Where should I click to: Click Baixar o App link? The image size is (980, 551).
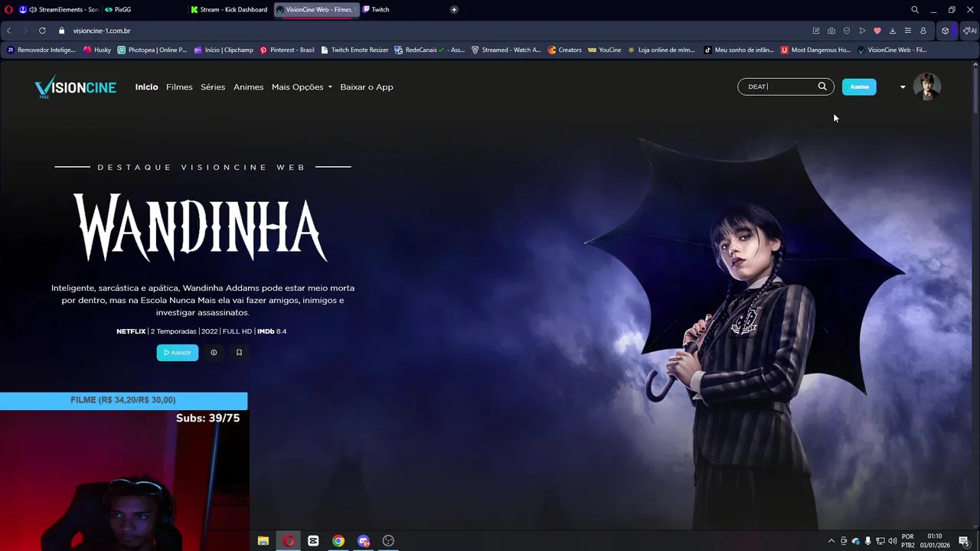pyautogui.click(x=367, y=87)
